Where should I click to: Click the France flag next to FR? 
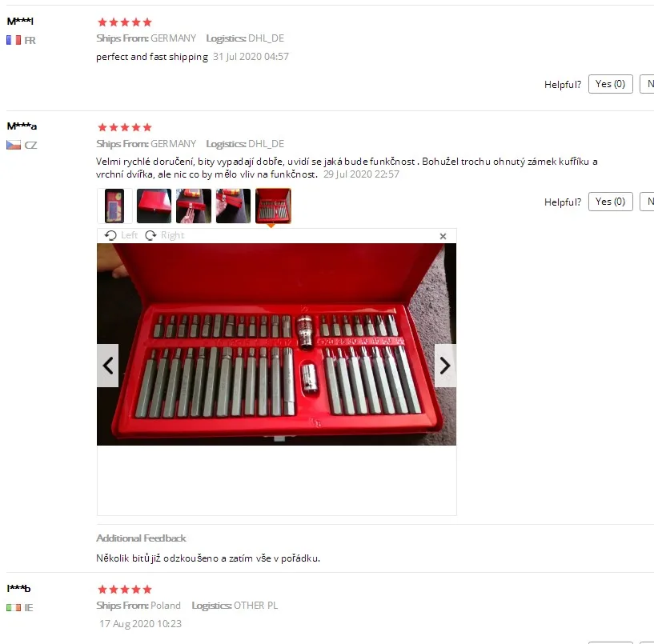click(x=14, y=40)
